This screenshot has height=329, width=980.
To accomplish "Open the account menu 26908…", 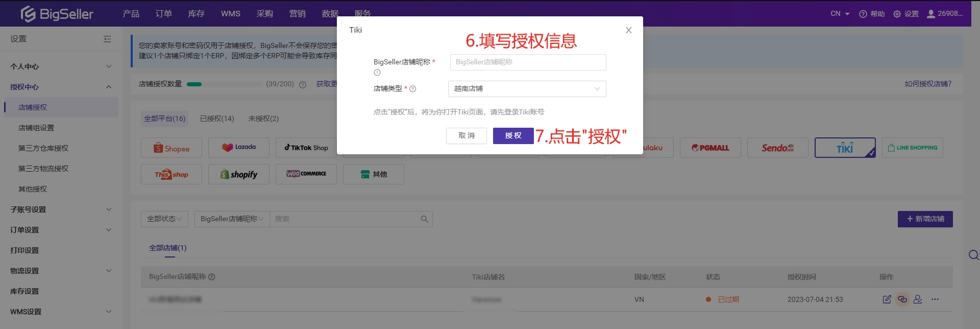I will [945, 14].
